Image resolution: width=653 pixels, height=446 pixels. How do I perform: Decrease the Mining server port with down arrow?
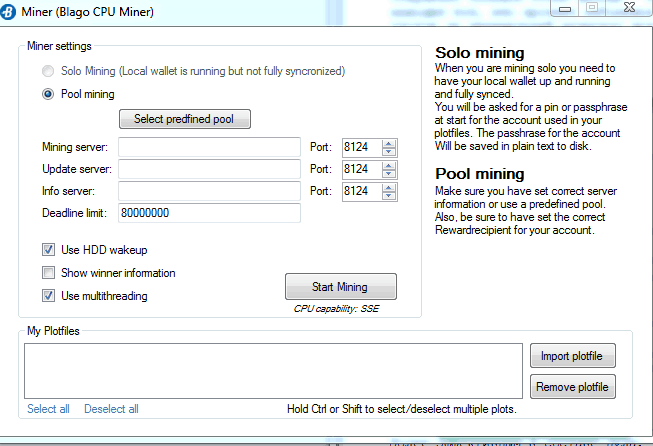point(389,152)
